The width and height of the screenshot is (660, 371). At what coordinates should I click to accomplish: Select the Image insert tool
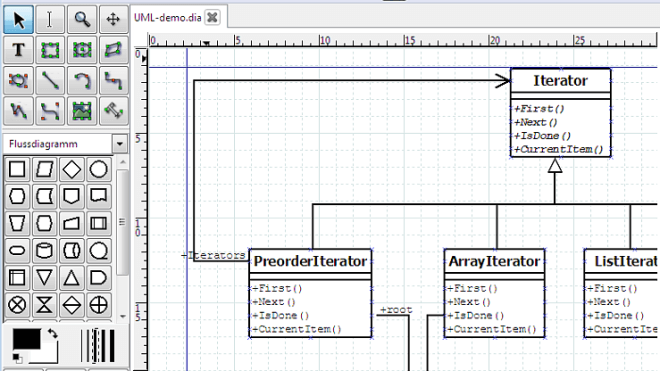[x=82, y=111]
